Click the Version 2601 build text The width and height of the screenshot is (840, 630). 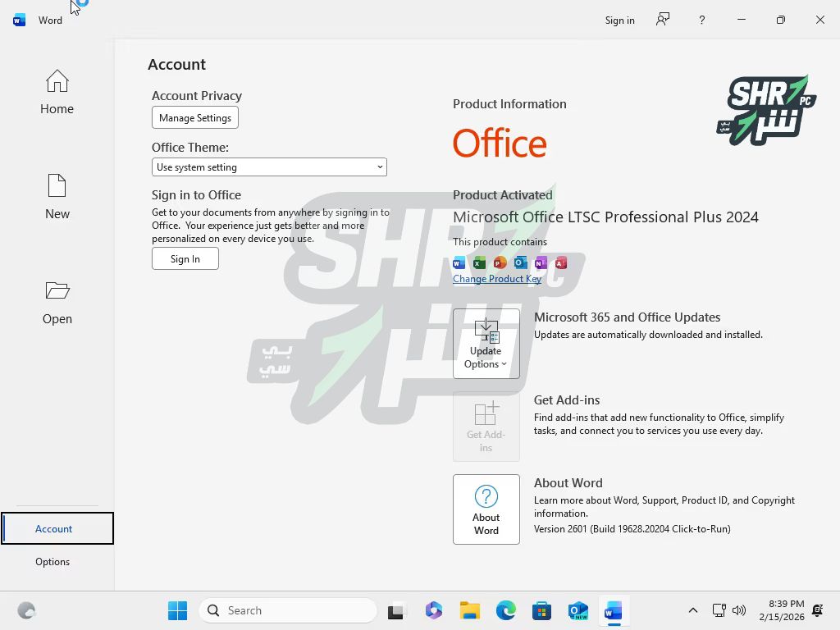point(632,529)
